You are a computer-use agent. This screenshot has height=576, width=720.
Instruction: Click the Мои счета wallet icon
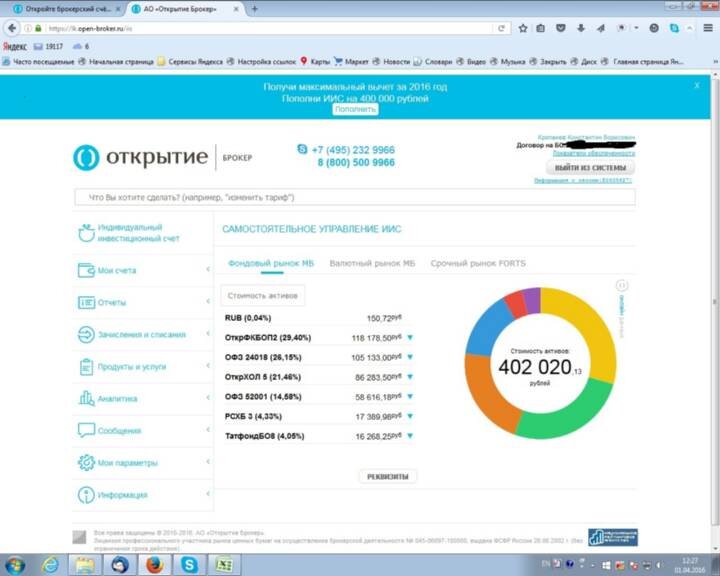click(x=86, y=270)
